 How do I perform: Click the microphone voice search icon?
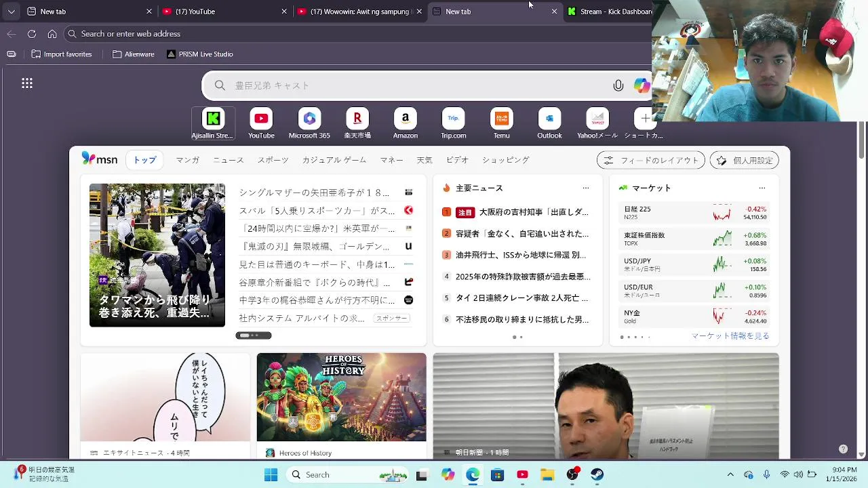(618, 85)
